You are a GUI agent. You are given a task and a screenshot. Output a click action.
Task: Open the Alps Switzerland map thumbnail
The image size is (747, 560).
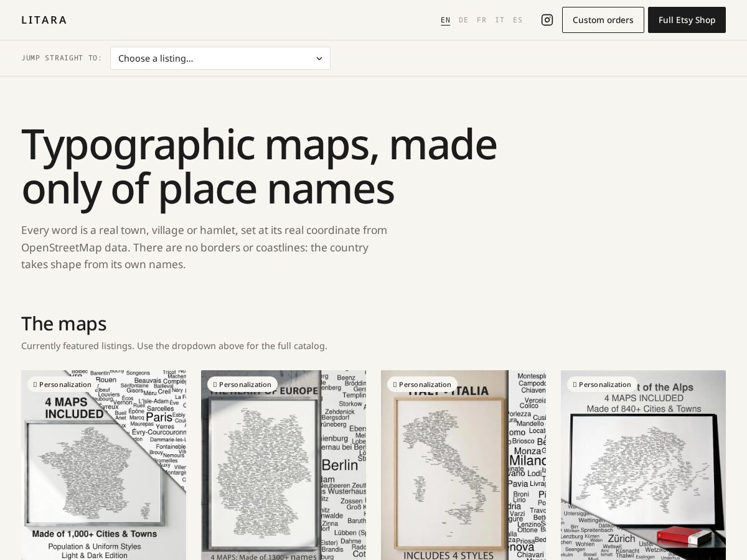(643, 465)
